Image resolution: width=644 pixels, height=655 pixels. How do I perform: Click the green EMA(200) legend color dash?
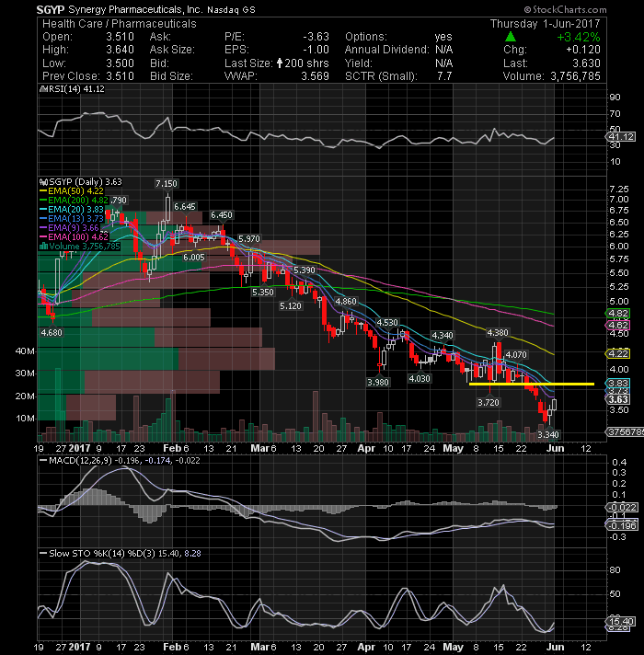pos(42,201)
